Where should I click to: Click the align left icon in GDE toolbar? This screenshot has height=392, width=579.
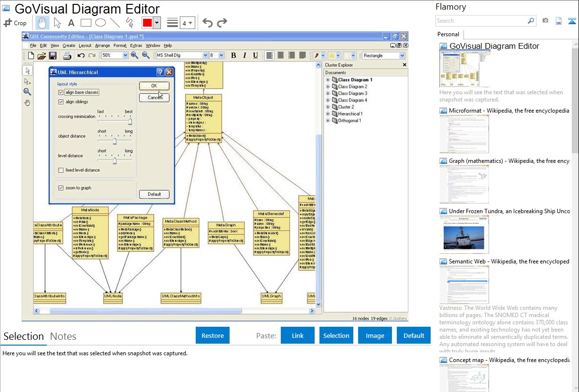click(270, 56)
